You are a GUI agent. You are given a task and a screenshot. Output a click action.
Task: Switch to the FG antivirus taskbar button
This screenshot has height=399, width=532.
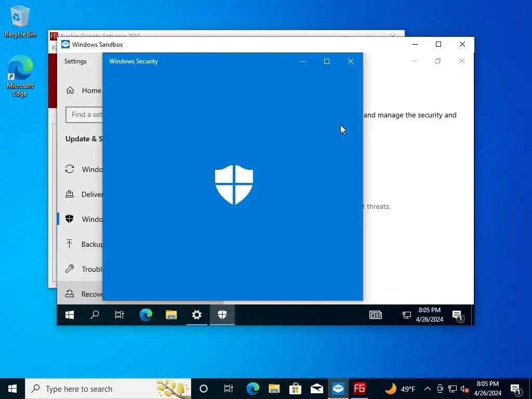tap(360, 389)
